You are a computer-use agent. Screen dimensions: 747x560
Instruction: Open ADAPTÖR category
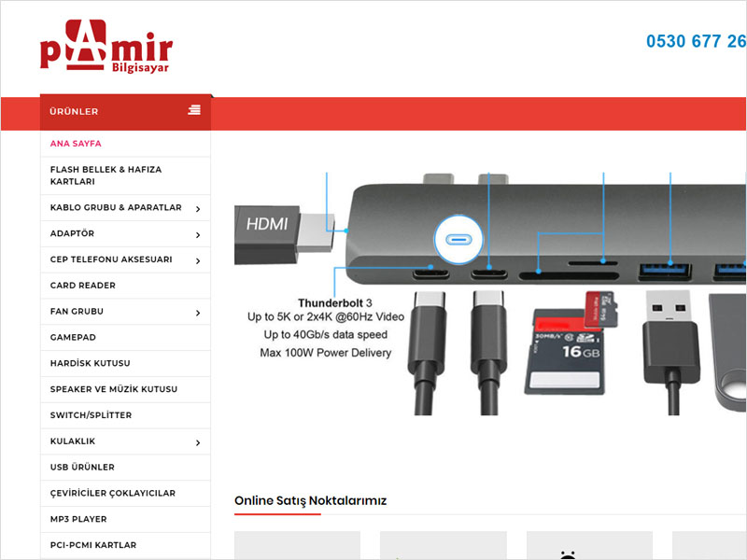pyautogui.click(x=73, y=233)
